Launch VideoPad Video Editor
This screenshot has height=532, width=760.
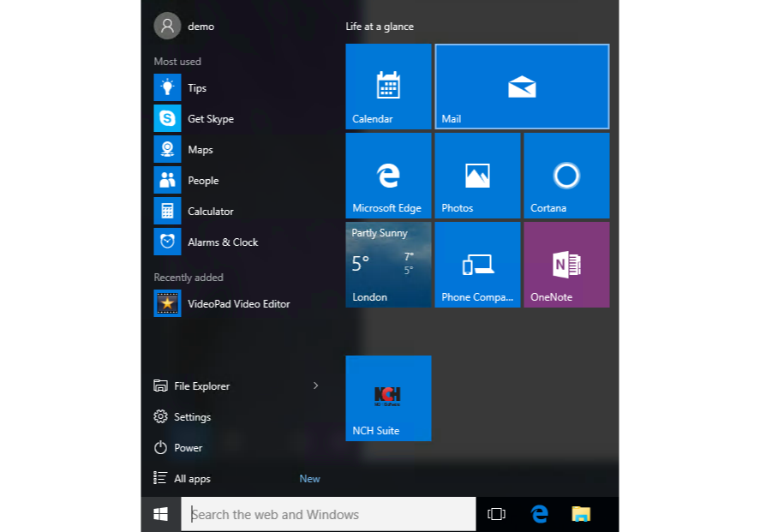click(x=238, y=304)
